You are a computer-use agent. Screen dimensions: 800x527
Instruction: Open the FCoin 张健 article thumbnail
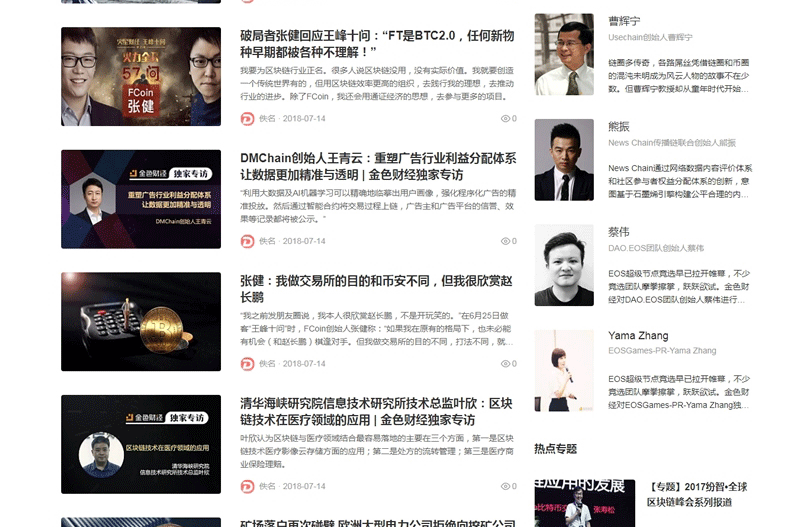pos(141,77)
